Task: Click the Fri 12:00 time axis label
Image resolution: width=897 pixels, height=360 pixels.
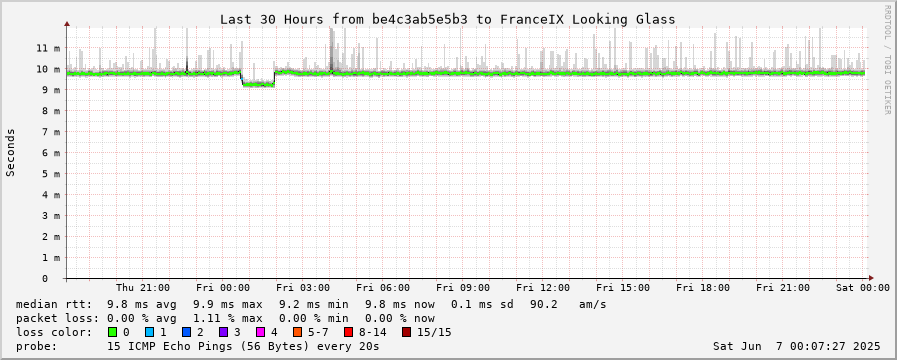Action: coord(543,287)
